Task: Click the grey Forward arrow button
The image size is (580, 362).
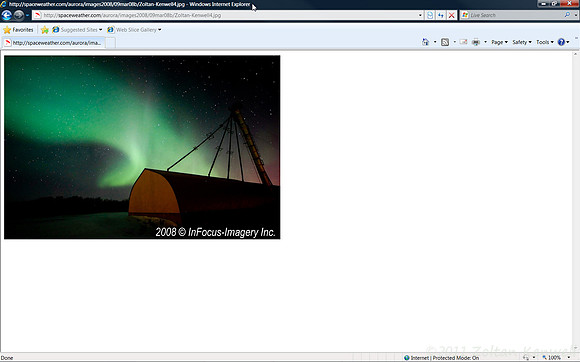Action: 18,15
